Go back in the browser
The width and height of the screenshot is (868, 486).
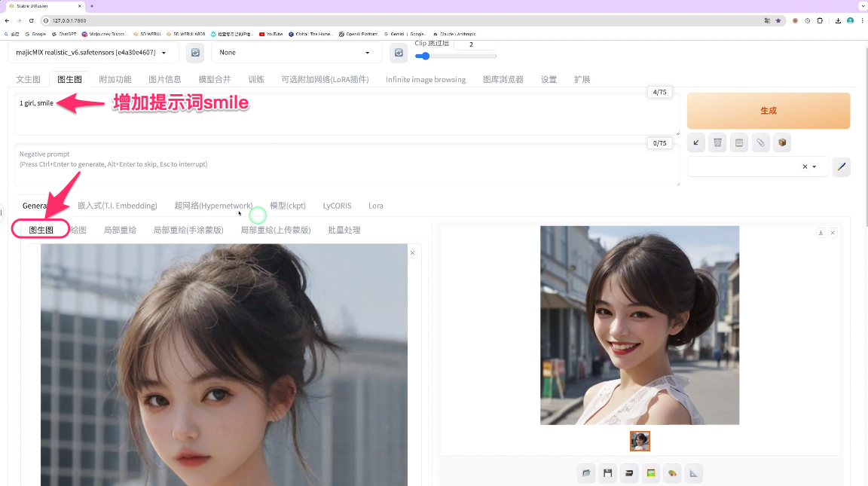(8, 20)
